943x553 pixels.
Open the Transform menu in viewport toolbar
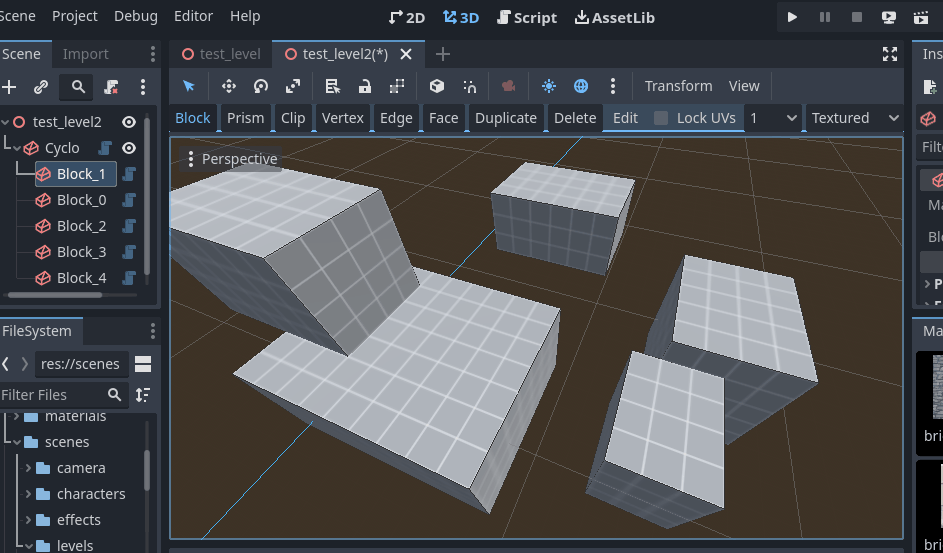tap(678, 86)
